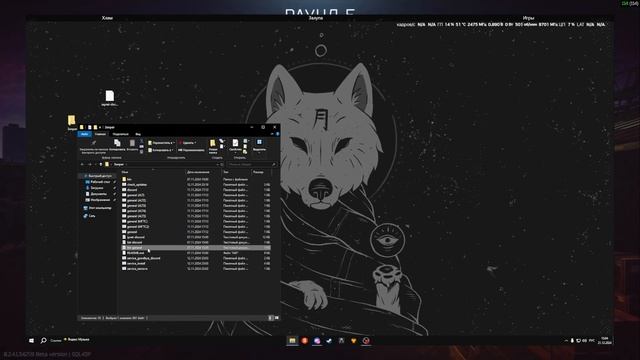Select Быстрый доступ in navigation pane

coord(100,176)
